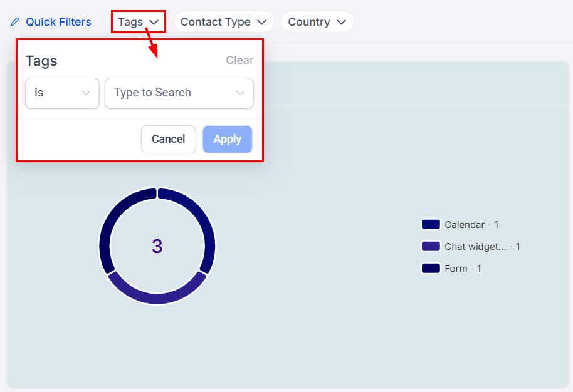
Task: Open the Country filter dropdown
Action: (x=317, y=22)
